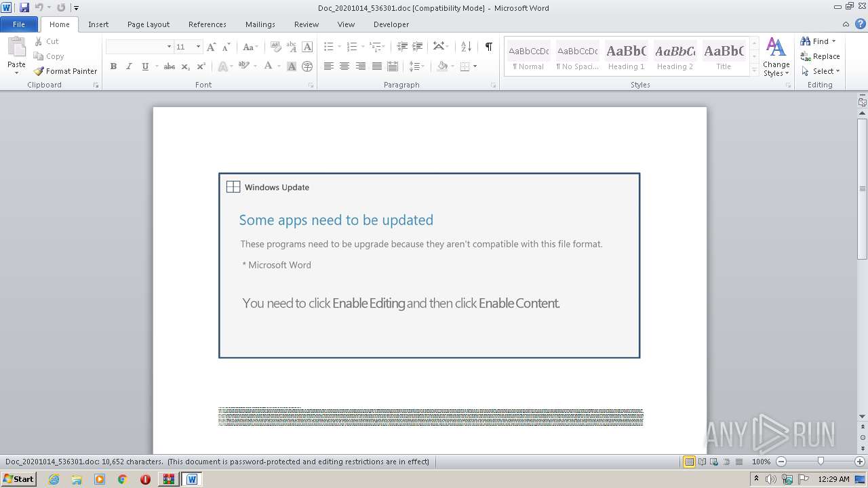Open the Borders dropdown arrow
The image size is (868, 488).
point(475,66)
